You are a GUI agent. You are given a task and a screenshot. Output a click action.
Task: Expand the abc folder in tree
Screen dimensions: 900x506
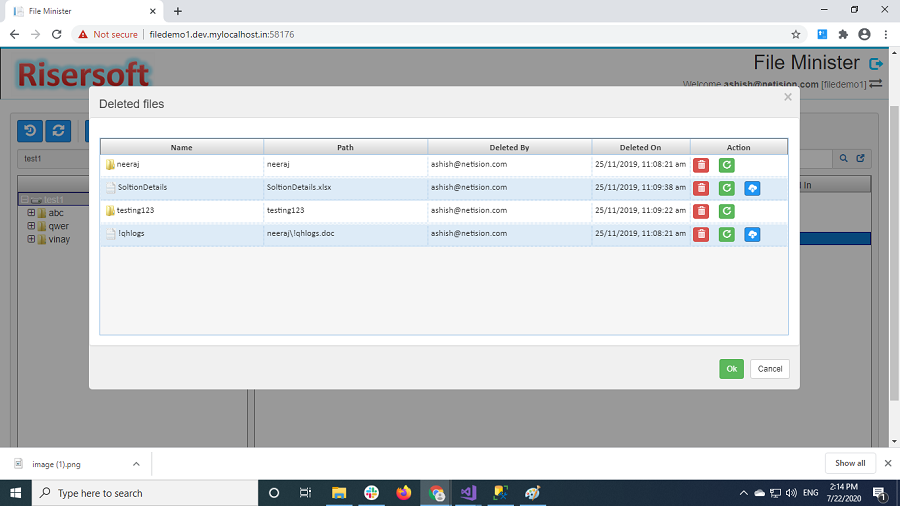[31, 213]
